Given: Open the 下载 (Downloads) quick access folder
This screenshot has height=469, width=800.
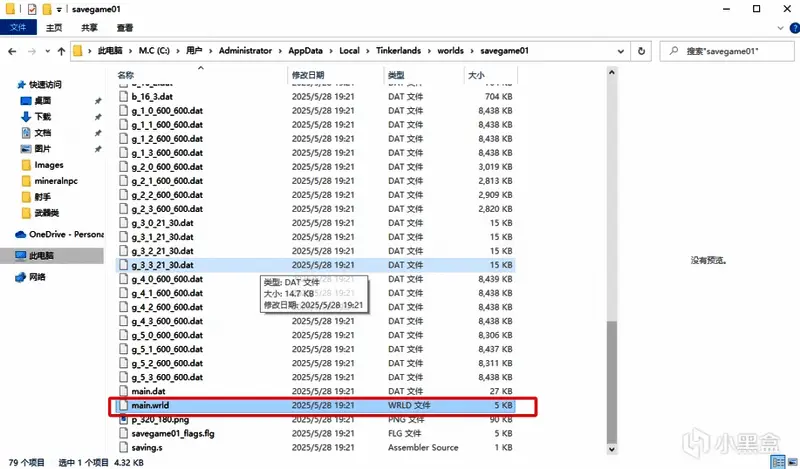Looking at the screenshot, I should [42, 117].
